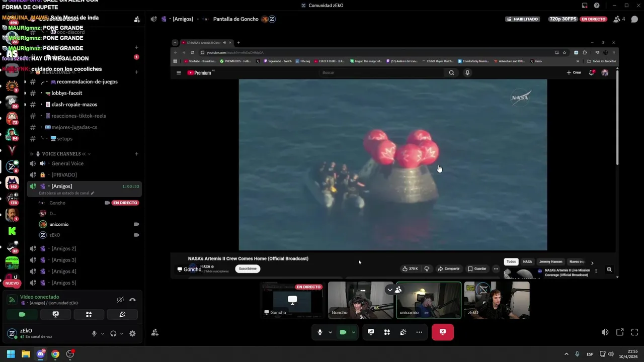Viewport: 644px width, 362px height.
Task: Open File Explorer from taskbar
Action: tap(26, 354)
